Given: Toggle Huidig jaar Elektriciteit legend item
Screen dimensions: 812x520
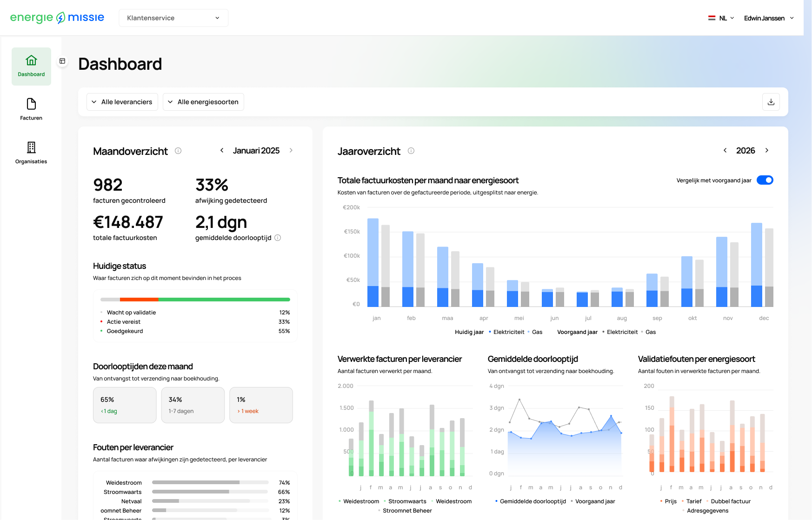Looking at the screenshot, I should (x=506, y=332).
